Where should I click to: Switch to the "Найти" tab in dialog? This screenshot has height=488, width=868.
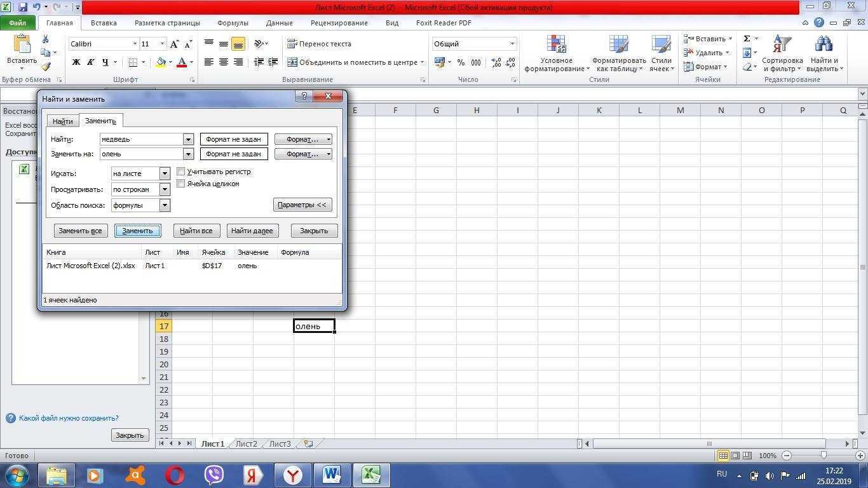62,121
